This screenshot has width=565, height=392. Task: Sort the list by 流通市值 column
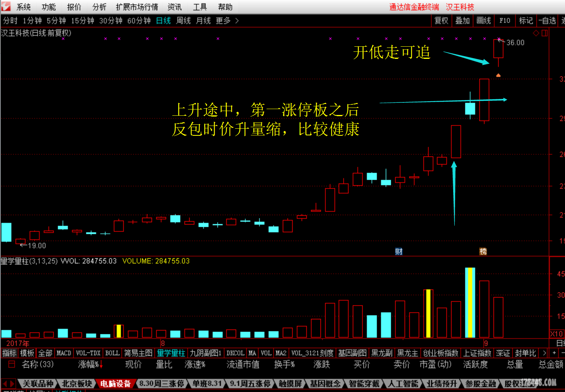tap(243, 365)
